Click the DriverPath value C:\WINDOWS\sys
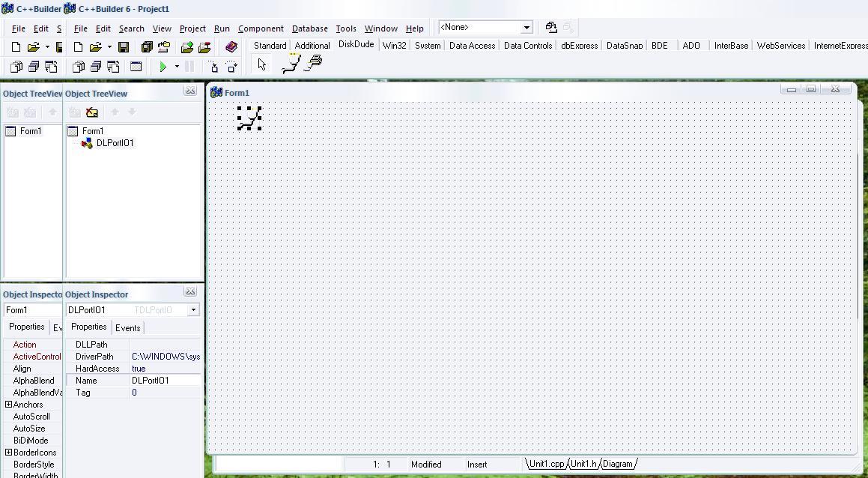Image resolution: width=868 pixels, height=478 pixels. 166,357
